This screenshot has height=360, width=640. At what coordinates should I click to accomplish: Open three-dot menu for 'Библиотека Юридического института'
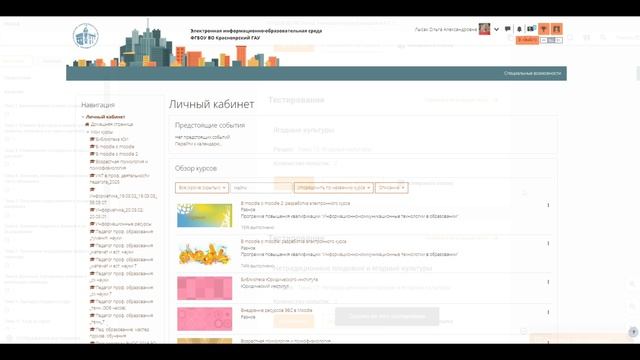coord(548,282)
